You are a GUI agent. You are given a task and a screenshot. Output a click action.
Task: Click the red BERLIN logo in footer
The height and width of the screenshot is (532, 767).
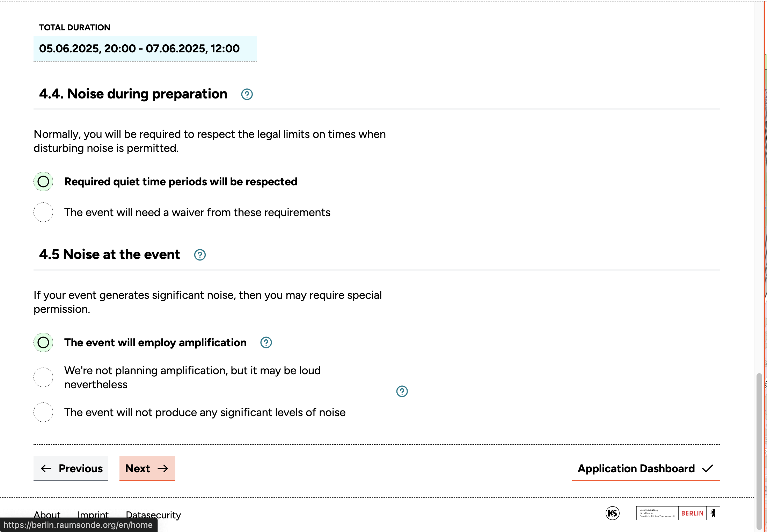(x=692, y=513)
